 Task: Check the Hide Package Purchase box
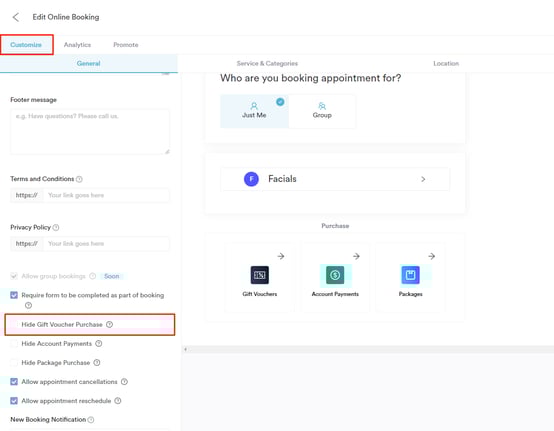pos(14,362)
